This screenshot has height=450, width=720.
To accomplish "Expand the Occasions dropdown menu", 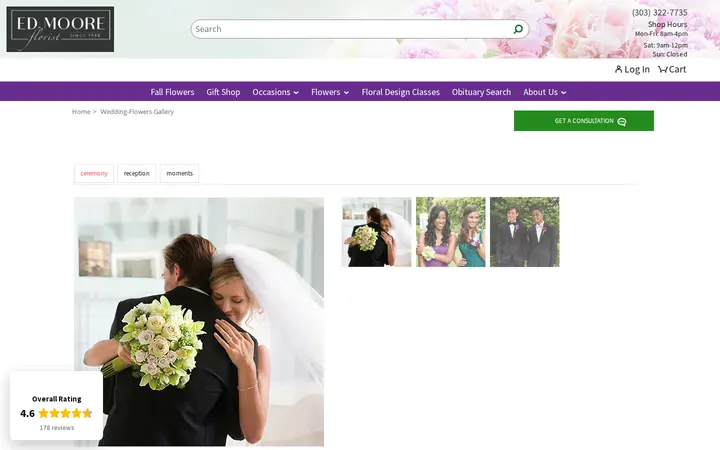I will (x=276, y=92).
